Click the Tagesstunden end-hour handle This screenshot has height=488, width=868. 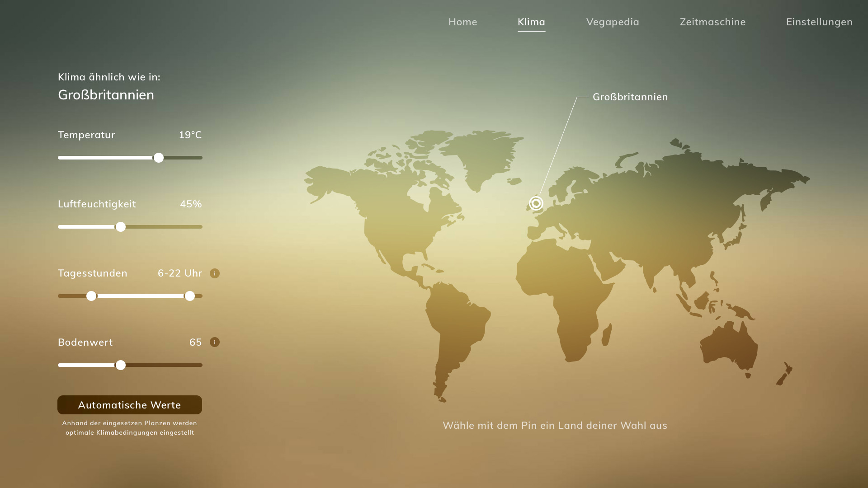[190, 296]
